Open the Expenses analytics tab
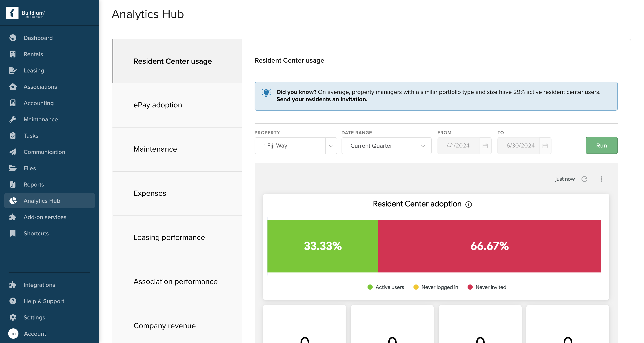Image resolution: width=644 pixels, height=343 pixels. (x=177, y=193)
